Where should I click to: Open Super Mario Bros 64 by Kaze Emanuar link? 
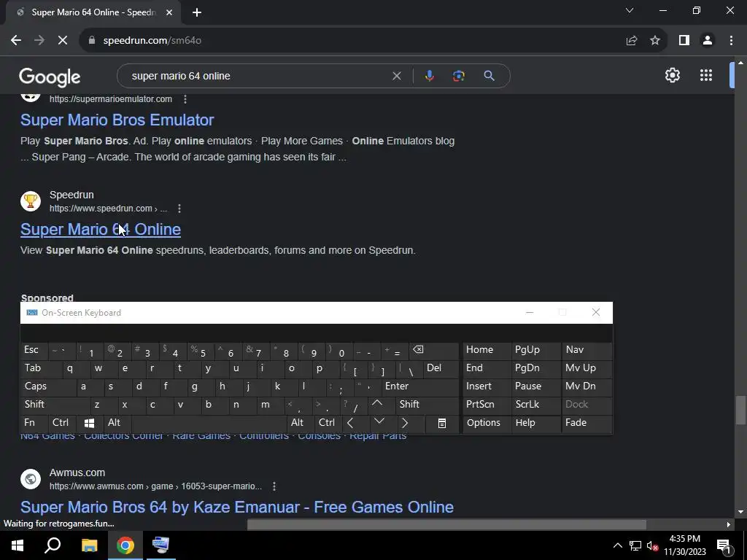pos(237,507)
